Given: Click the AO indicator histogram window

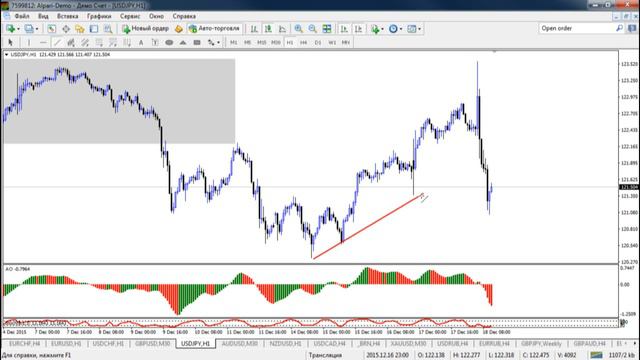Looking at the screenshot, I should (x=310, y=291).
